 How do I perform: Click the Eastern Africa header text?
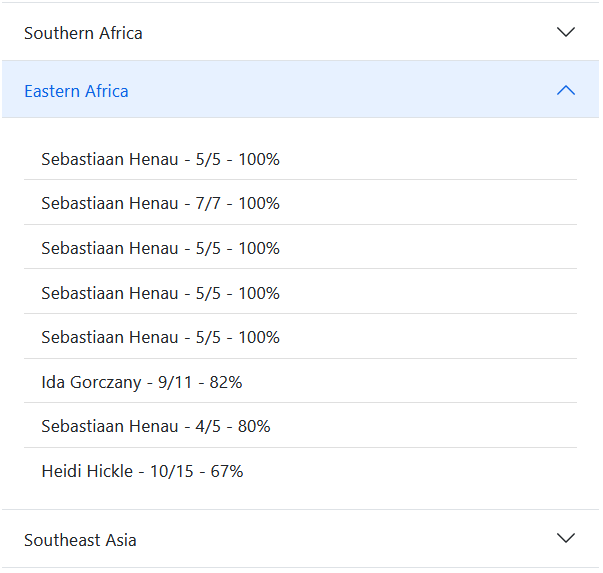76,91
